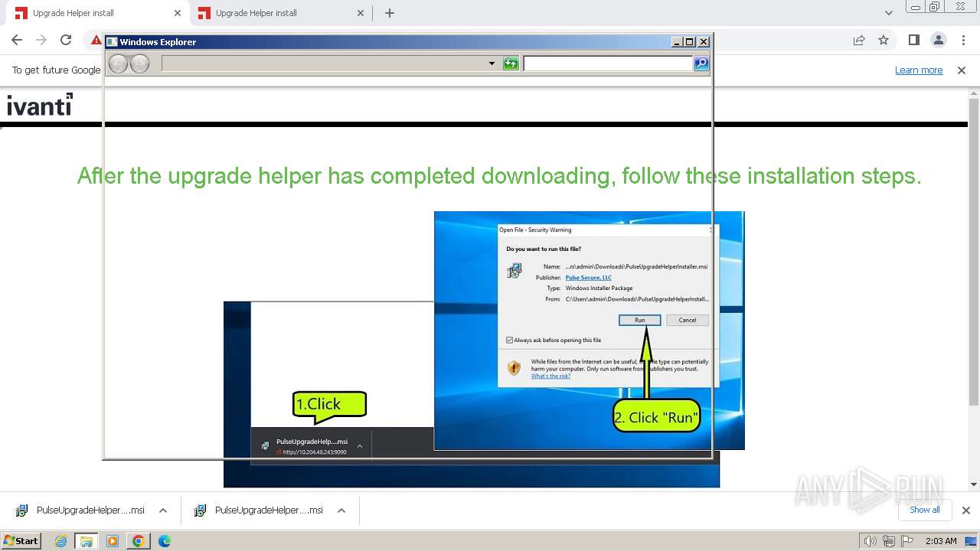This screenshot has width=980, height=551.
Task: Expand the Windows Explorer address bar dropdown
Action: pyautogui.click(x=492, y=64)
